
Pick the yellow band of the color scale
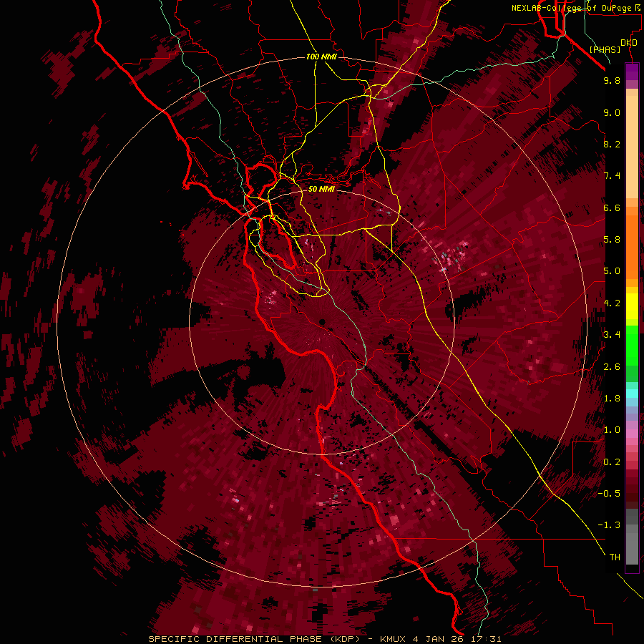632,306
